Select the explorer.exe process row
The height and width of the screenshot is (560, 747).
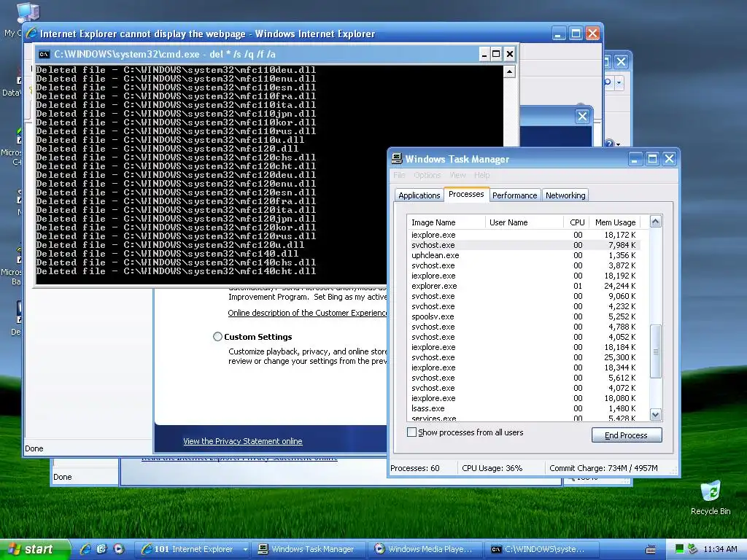point(524,286)
